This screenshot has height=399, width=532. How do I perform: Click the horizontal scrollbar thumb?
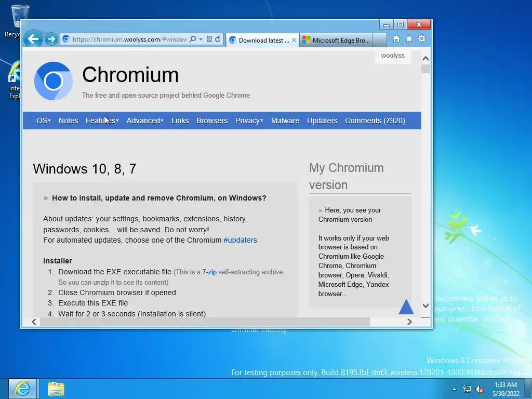click(205, 322)
